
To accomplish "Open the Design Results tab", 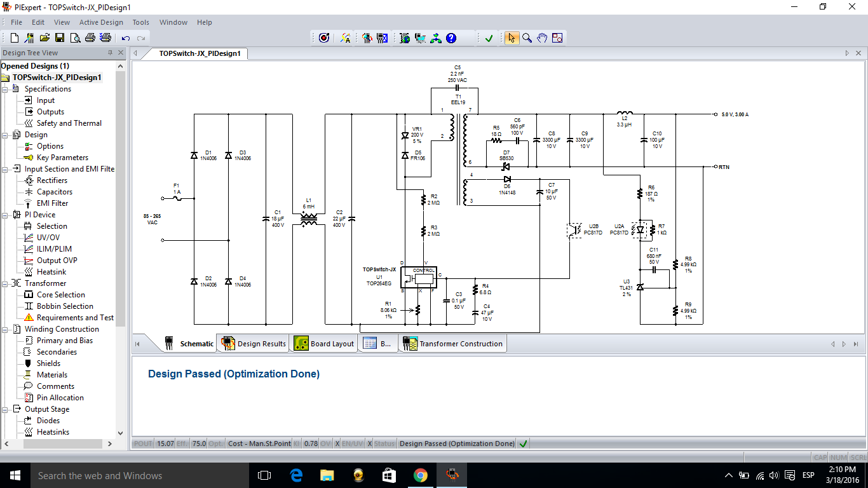I will (x=254, y=344).
